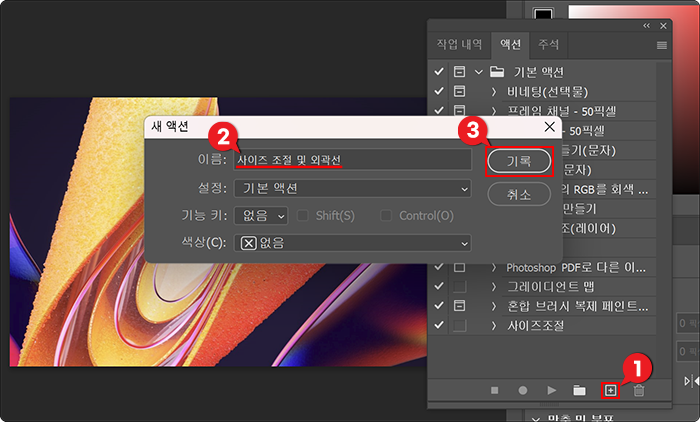Collapse the panel with double-arrow icon
The height and width of the screenshot is (422, 700).
point(646,26)
